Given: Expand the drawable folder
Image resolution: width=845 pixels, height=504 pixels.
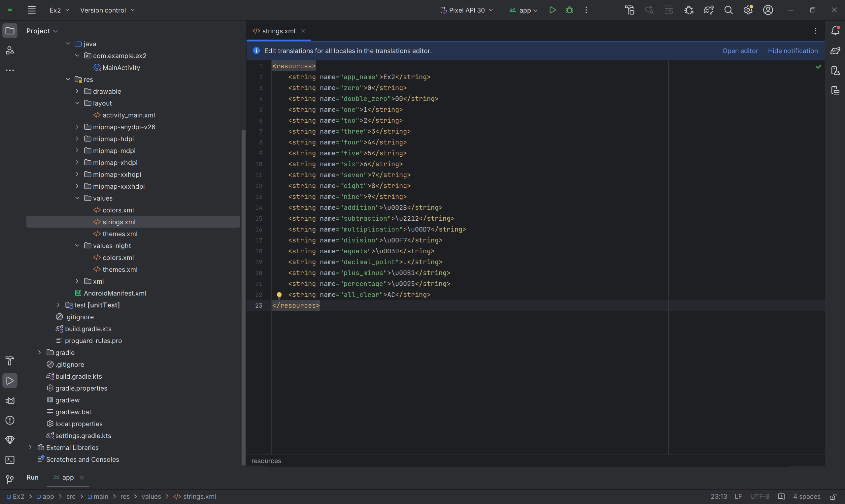Looking at the screenshot, I should click(77, 91).
